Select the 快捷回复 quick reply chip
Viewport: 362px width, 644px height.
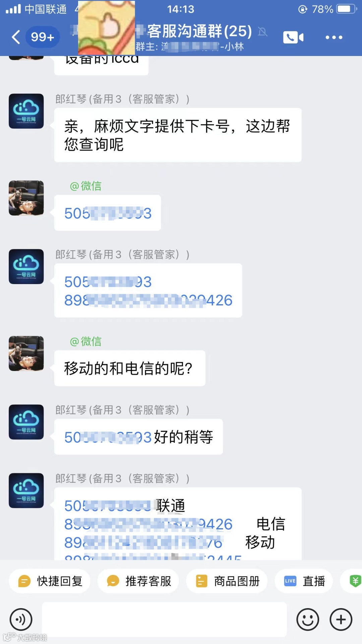(x=50, y=581)
